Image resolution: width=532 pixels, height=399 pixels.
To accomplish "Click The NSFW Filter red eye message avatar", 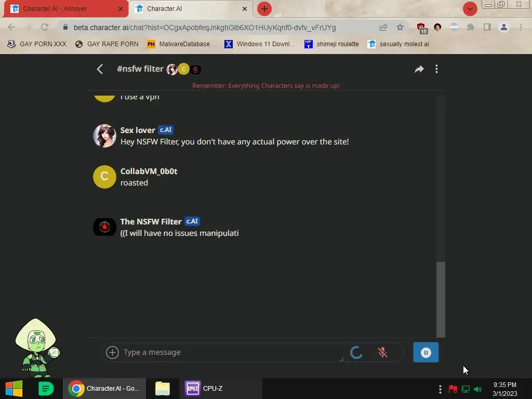I will point(104,227).
